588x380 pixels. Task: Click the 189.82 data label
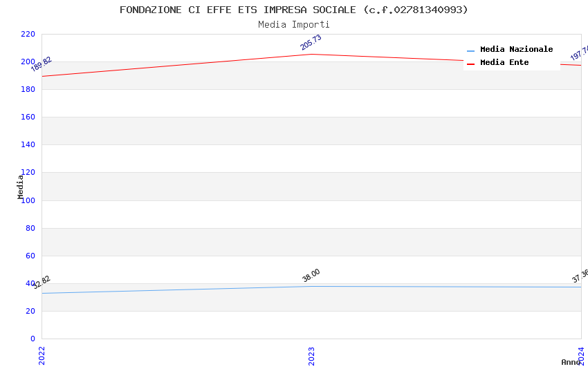point(42,64)
